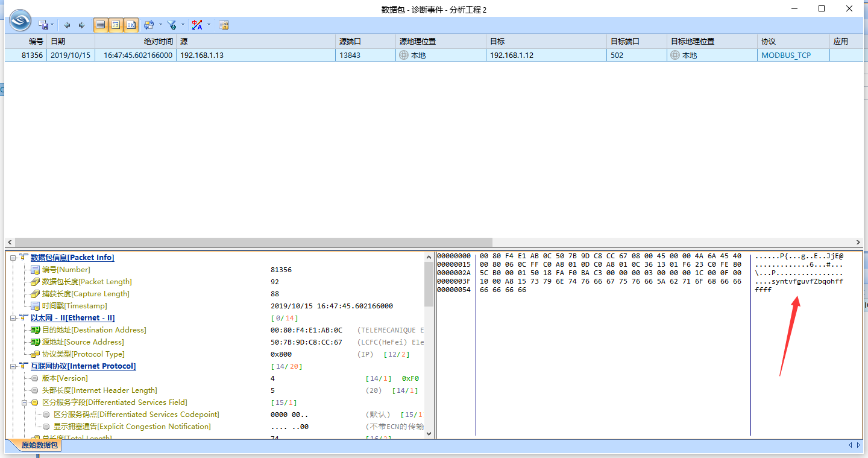This screenshot has width=868, height=458.
Task: Toggle the field decode tree pane button
Action: (115, 25)
